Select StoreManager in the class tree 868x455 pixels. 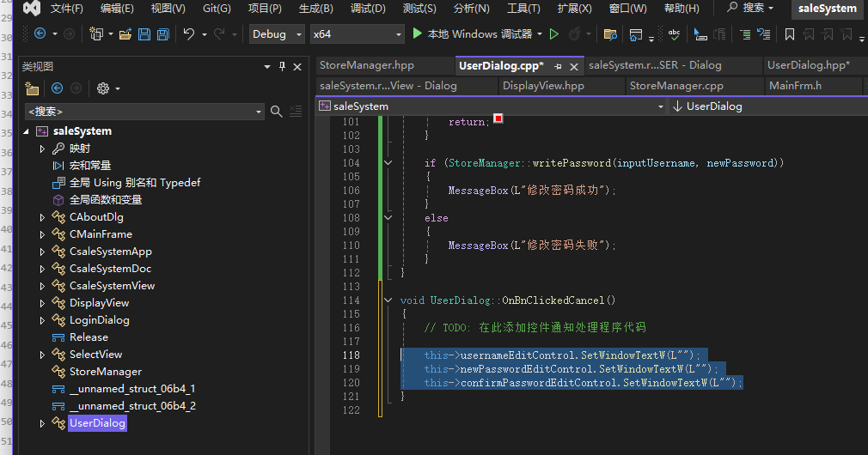click(x=105, y=372)
